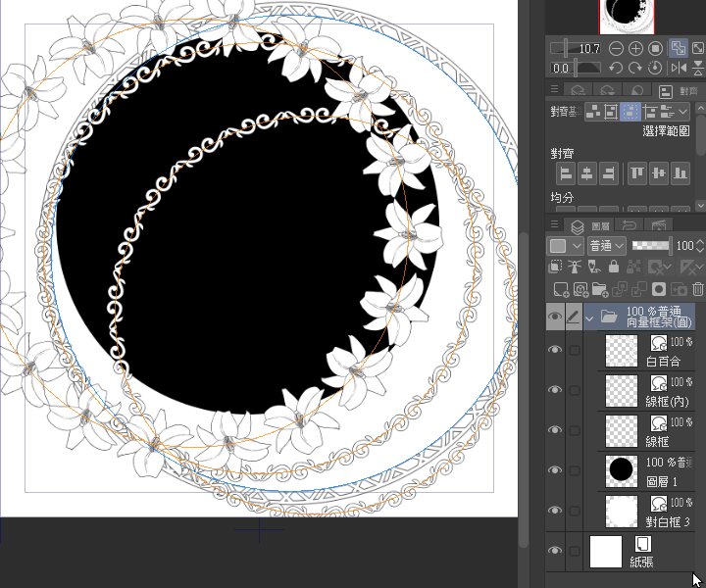Click the zoom in icon in Navigator
The image size is (706, 588).
[635, 48]
